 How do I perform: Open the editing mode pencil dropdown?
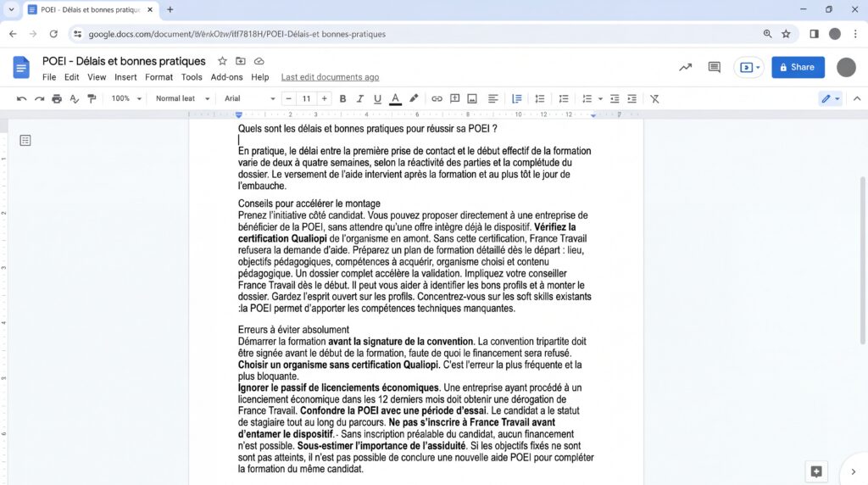click(830, 98)
